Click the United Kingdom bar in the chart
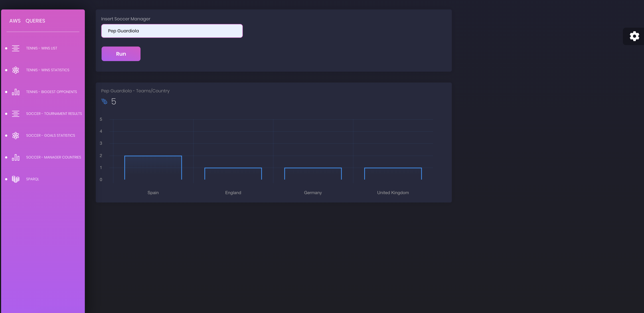The width and height of the screenshot is (644, 313). click(x=393, y=174)
